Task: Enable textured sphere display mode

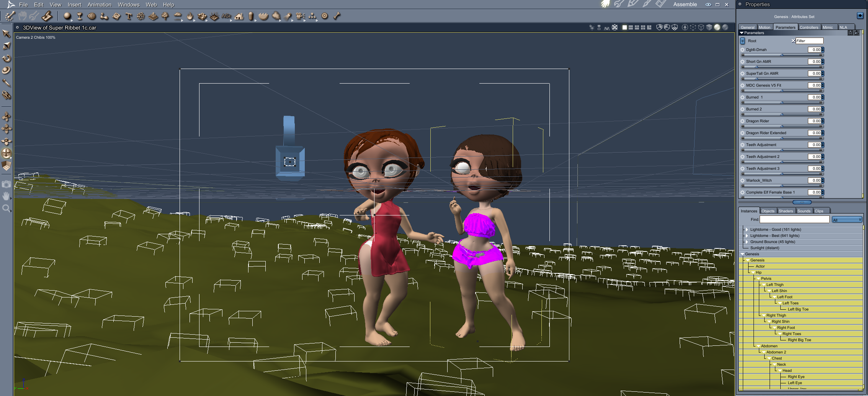Action: tap(725, 28)
